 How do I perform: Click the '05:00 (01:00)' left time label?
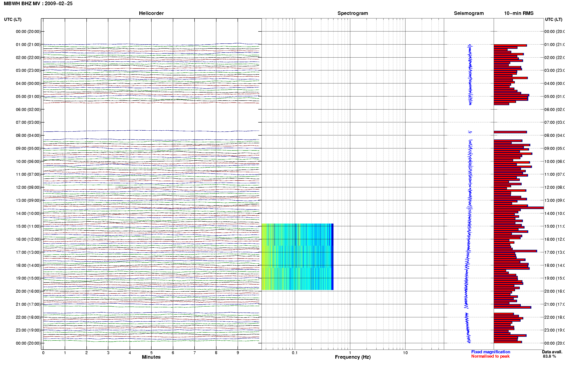(x=28, y=97)
